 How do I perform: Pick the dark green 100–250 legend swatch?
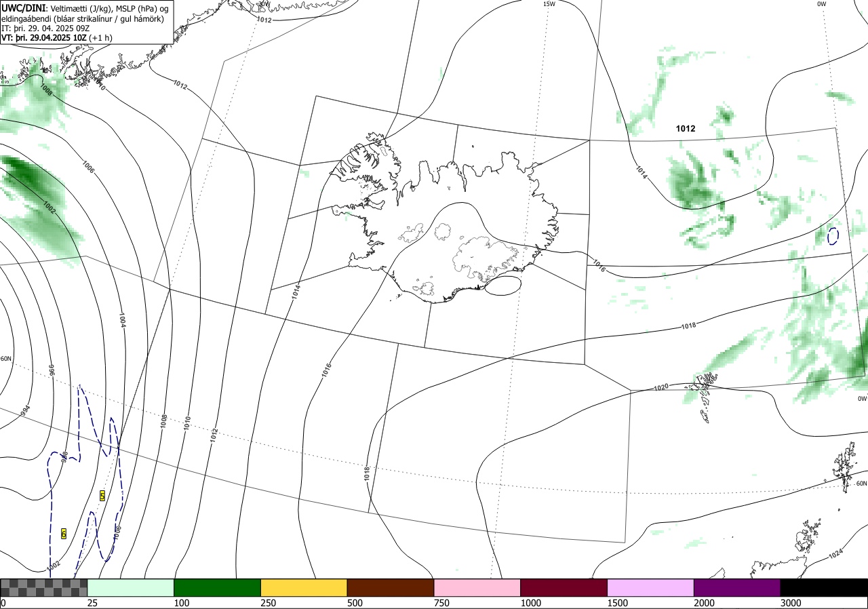tap(218, 587)
